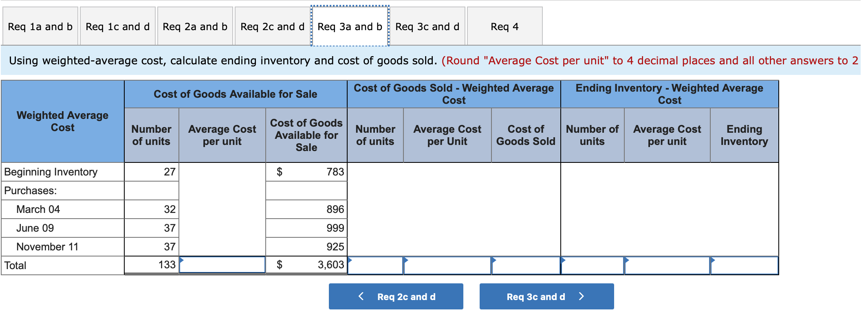Click the right chevron on Req 3c and d button
Screen dimensions: 868x320
[x=582, y=296]
